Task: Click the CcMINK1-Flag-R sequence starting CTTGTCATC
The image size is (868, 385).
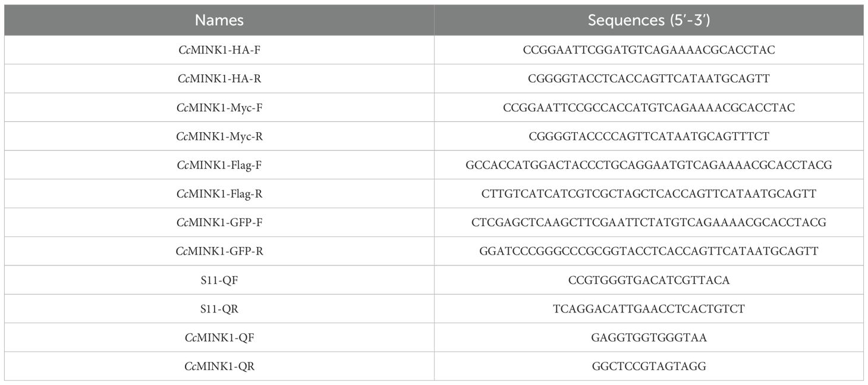Action: 649,193
